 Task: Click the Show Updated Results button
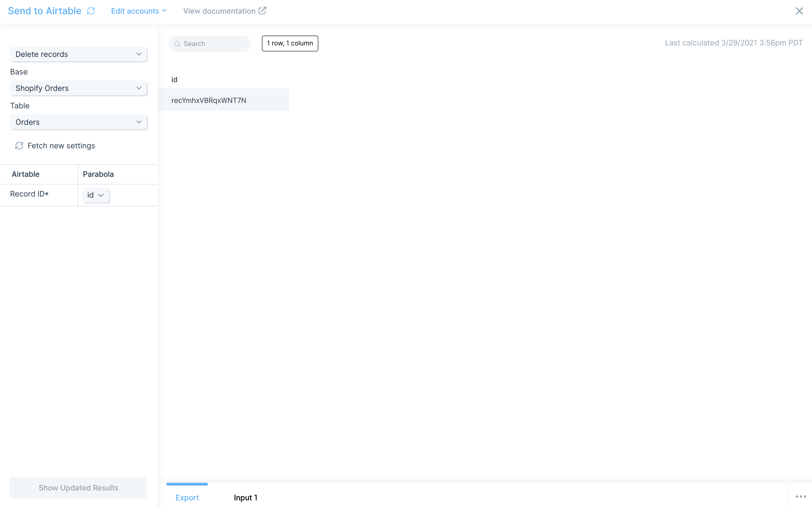(78, 487)
